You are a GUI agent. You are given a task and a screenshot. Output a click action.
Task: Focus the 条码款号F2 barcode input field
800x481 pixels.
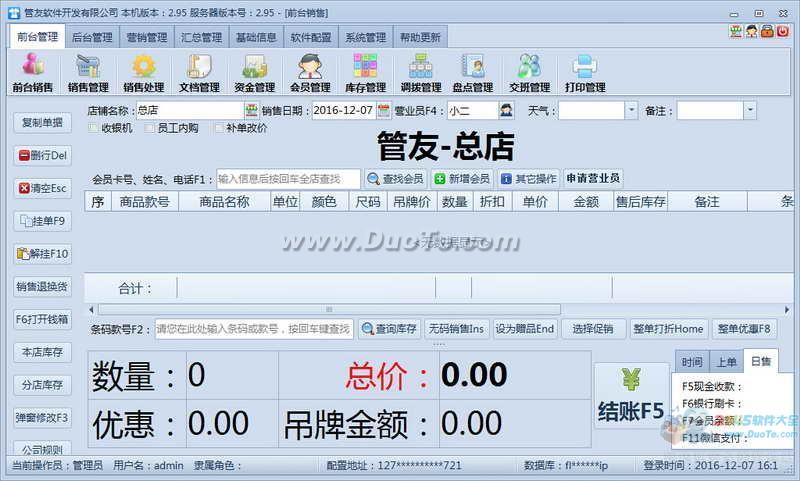(x=254, y=329)
